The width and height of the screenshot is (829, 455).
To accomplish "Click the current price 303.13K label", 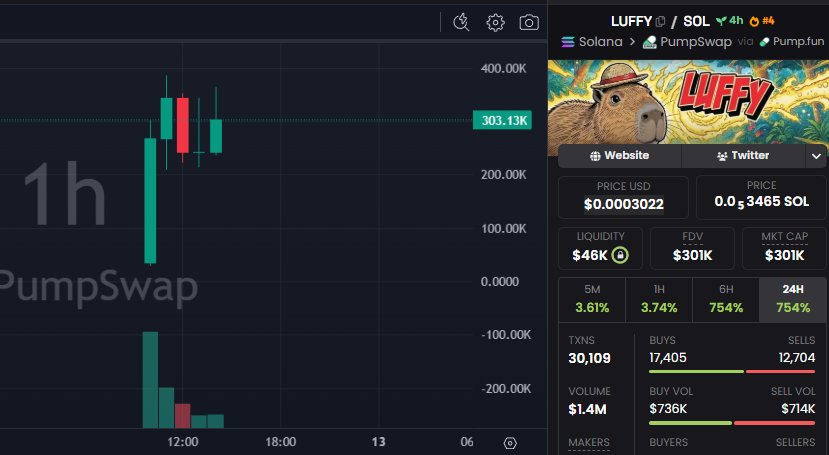I will tap(502, 120).
